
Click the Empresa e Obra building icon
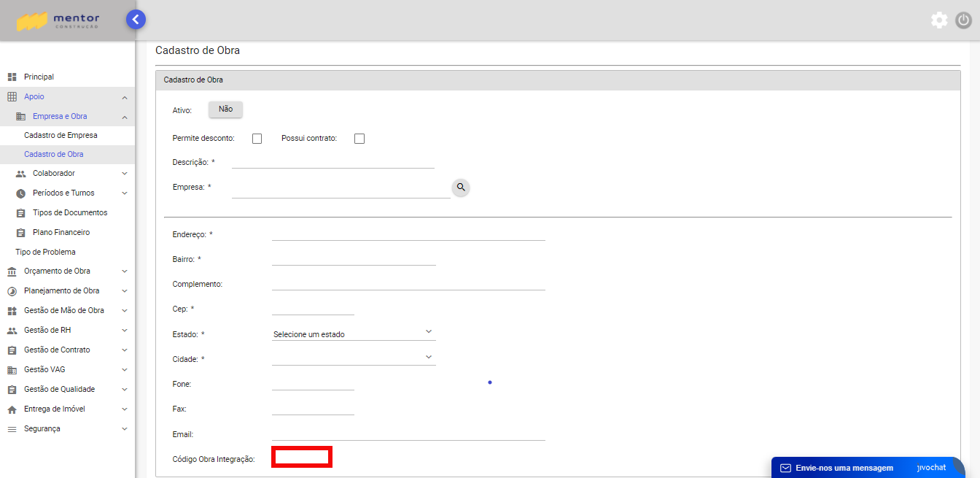tap(20, 117)
